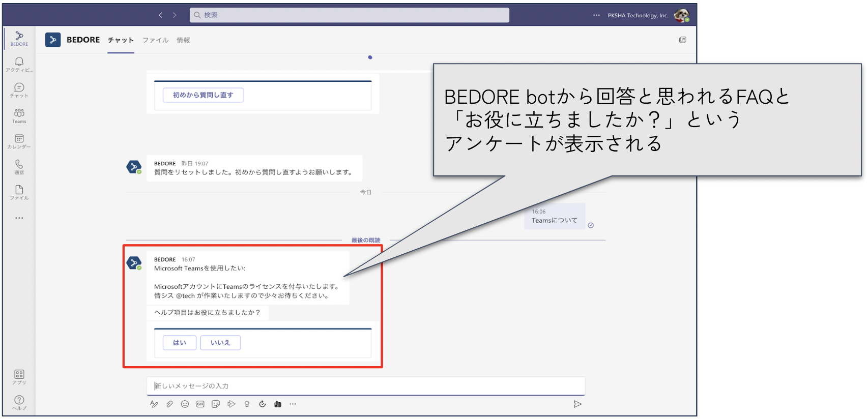Open the ファイル icon in the sidebar
The width and height of the screenshot is (868, 419).
pos(19,192)
